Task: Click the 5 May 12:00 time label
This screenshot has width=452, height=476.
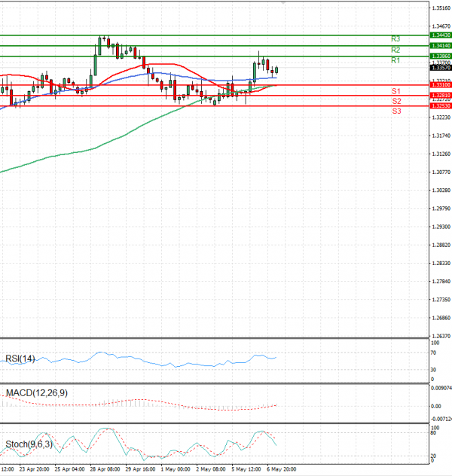Action: 246,469
